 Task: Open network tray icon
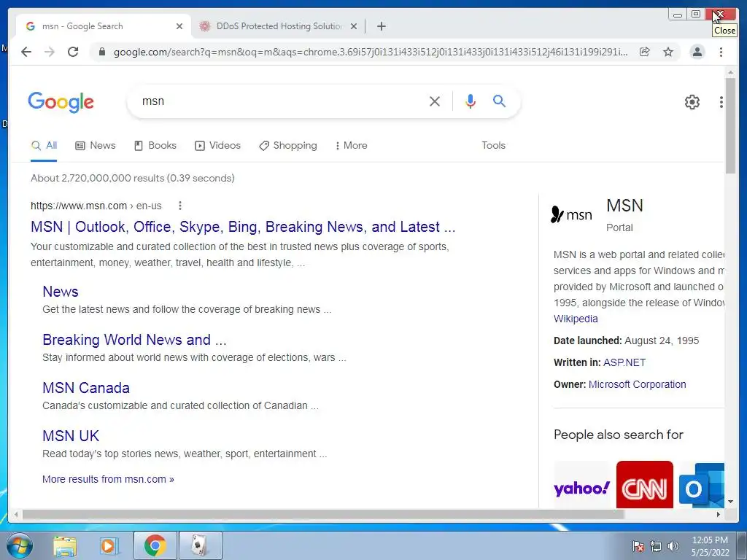pos(656,546)
